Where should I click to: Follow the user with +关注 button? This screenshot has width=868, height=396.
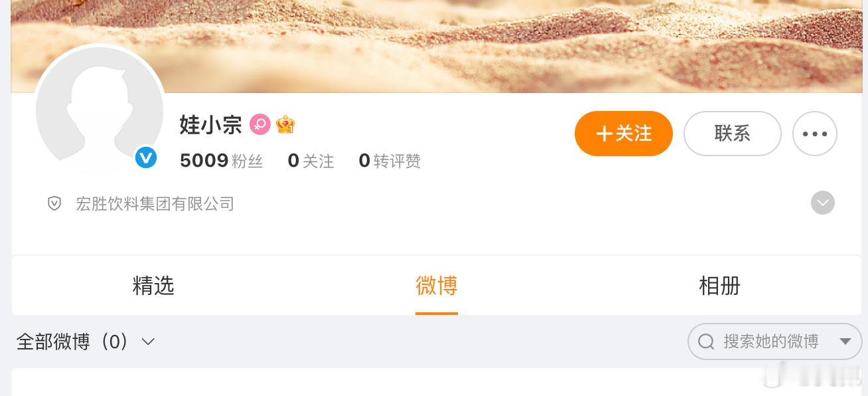(624, 134)
